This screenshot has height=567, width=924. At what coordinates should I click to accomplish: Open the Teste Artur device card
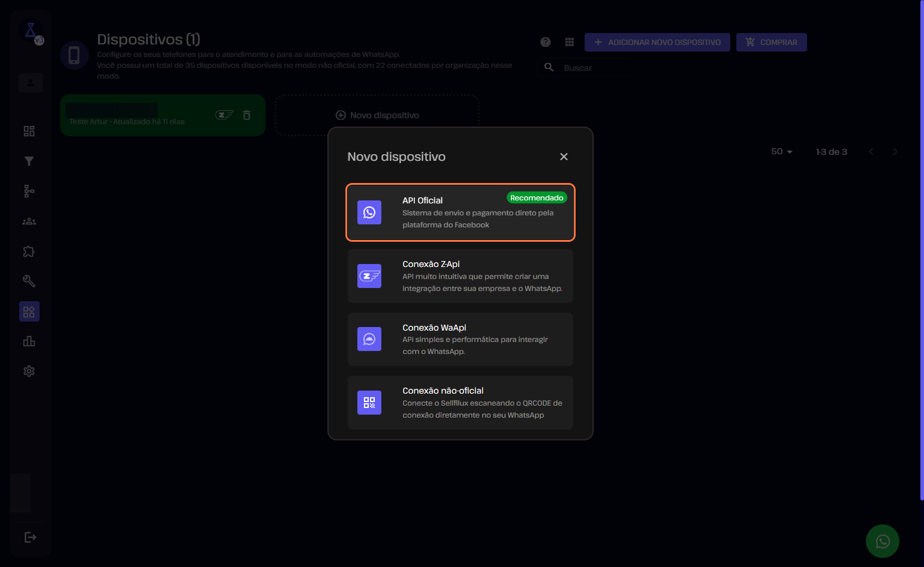pyautogui.click(x=162, y=115)
